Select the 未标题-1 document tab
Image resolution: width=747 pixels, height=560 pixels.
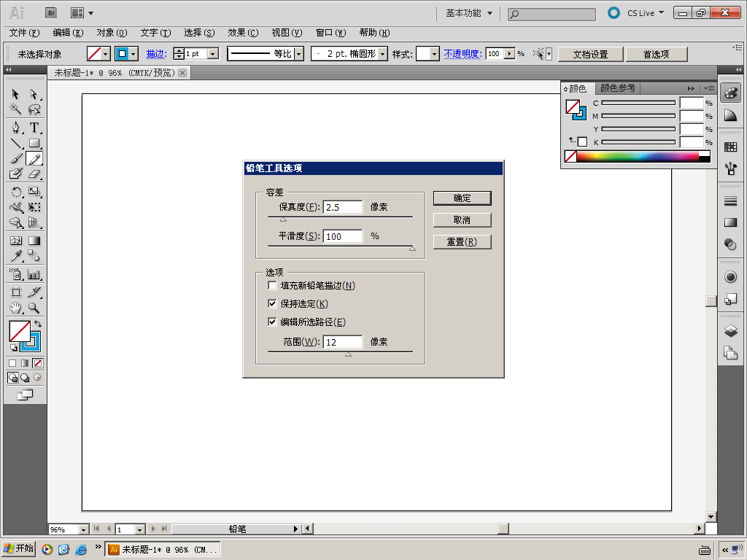(115, 73)
